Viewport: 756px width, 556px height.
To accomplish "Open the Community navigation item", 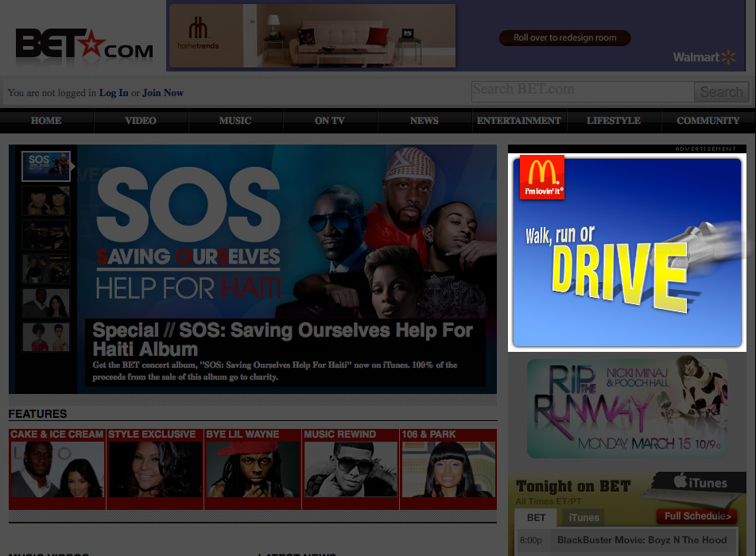I will click(x=708, y=121).
